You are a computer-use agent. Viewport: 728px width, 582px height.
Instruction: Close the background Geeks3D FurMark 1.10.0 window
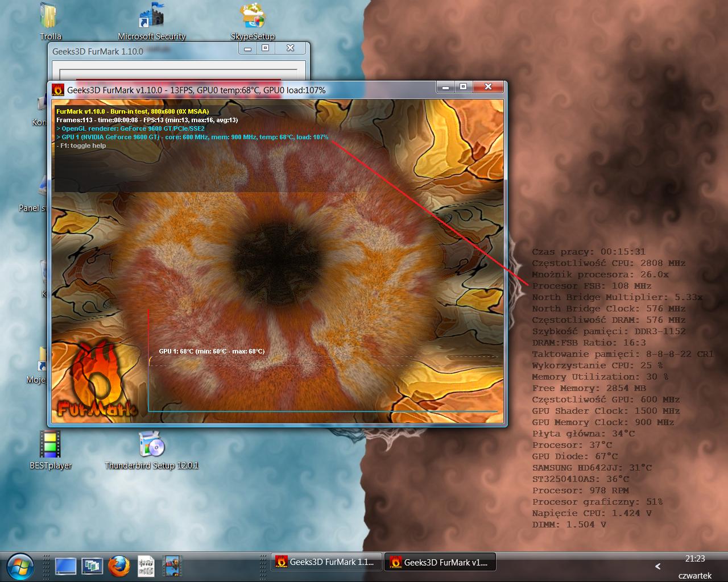coord(290,49)
